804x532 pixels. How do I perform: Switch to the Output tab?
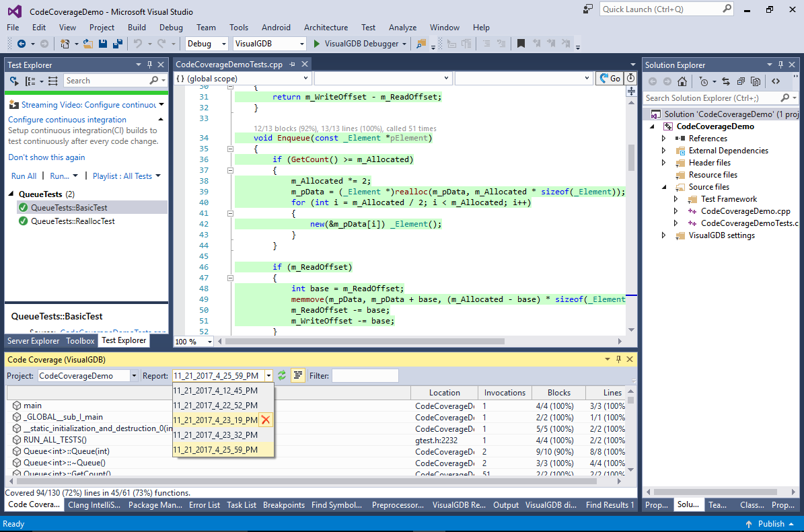tap(505, 505)
